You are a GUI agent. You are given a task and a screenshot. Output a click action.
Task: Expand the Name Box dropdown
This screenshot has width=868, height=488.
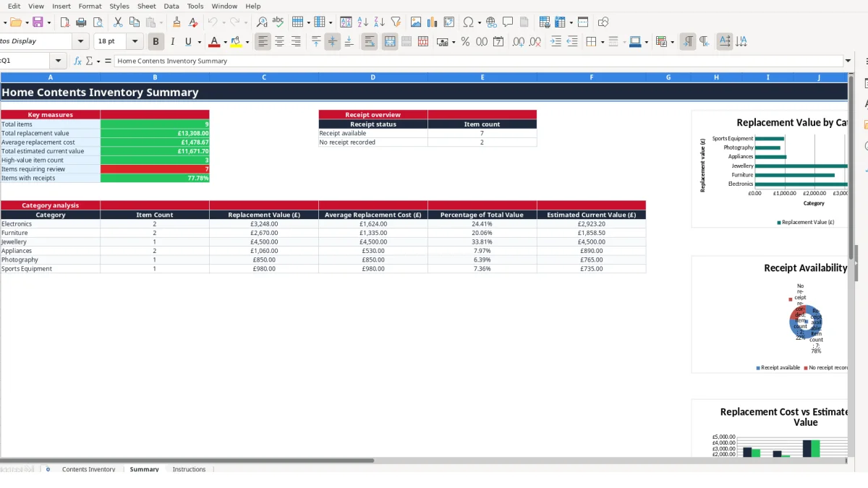59,61
